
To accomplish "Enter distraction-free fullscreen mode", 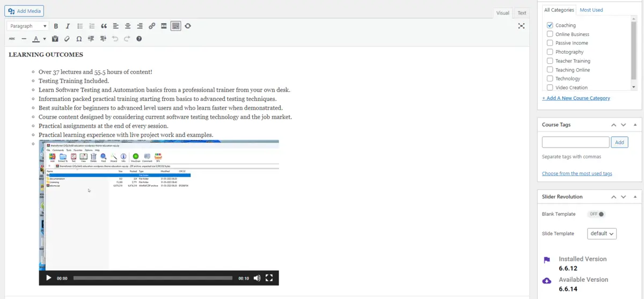I will click(521, 26).
